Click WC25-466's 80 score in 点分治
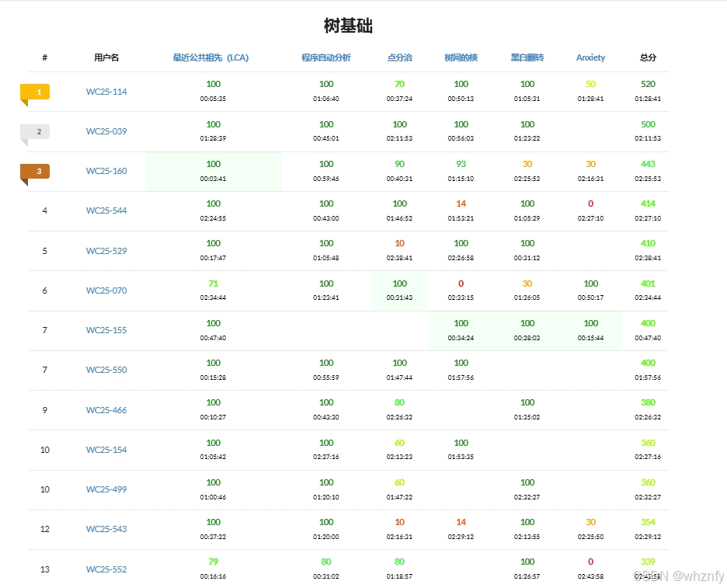 click(x=399, y=402)
